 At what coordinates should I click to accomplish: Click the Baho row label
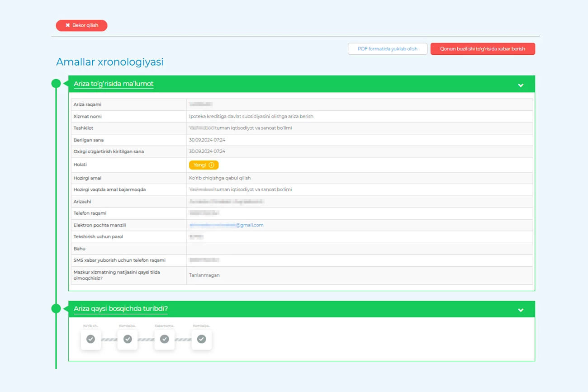click(79, 249)
